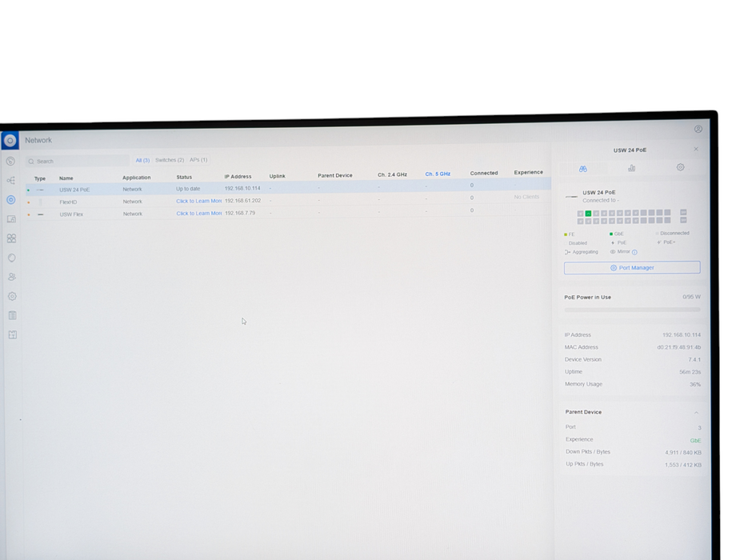Open the Client Devices sidebar icon

pos(11,218)
